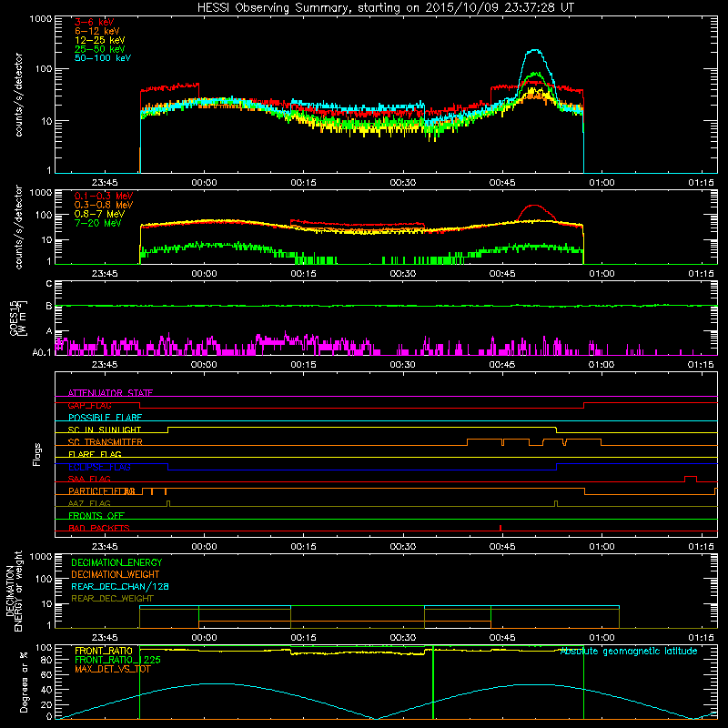The width and height of the screenshot is (728, 728).
Task: Click the 12-25 keV legend entry
Action: 99,40
